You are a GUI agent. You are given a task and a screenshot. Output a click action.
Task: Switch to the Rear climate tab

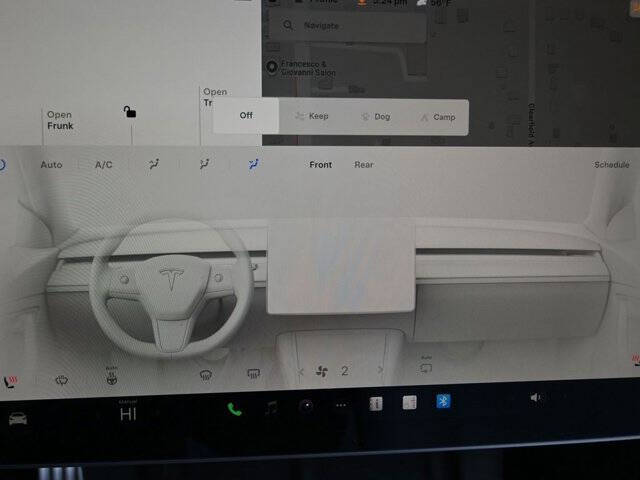(364, 165)
